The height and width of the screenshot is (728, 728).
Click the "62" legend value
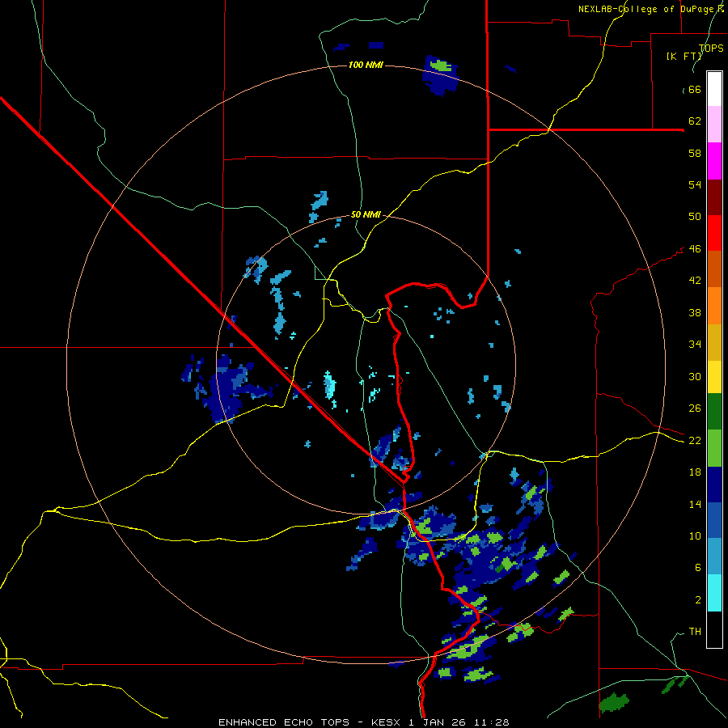(695, 121)
